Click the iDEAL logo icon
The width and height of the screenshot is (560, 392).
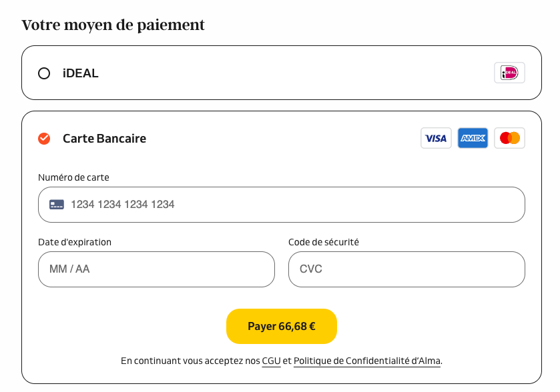[x=509, y=73]
